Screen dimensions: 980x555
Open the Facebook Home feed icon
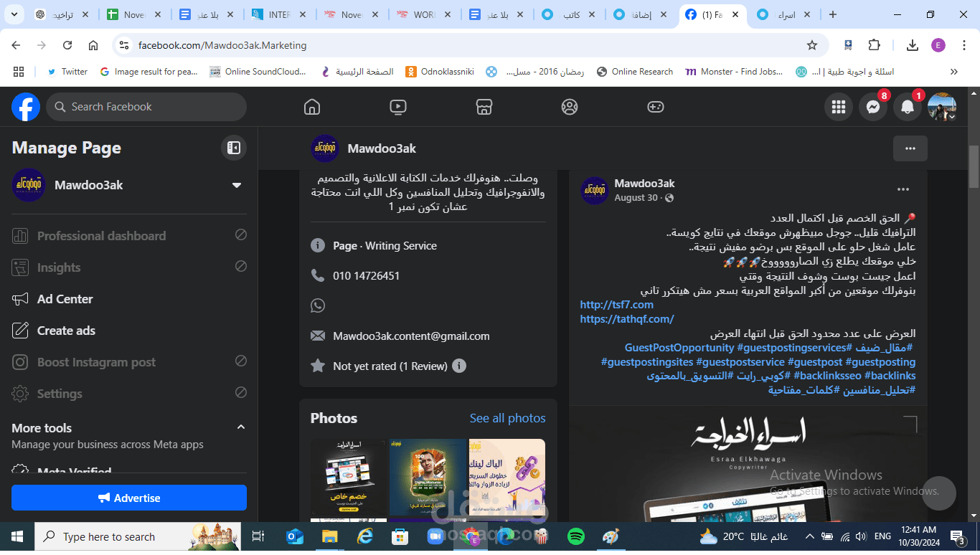[x=312, y=107]
